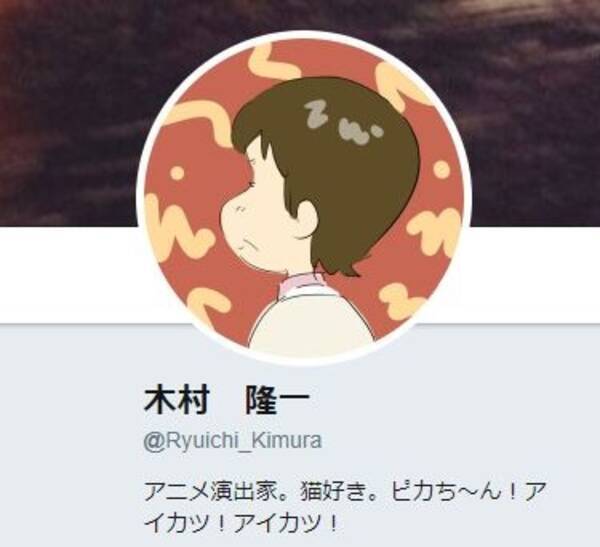The width and height of the screenshot is (600, 547).
Task: Select the given name 隆一 in the title
Action: point(277,400)
